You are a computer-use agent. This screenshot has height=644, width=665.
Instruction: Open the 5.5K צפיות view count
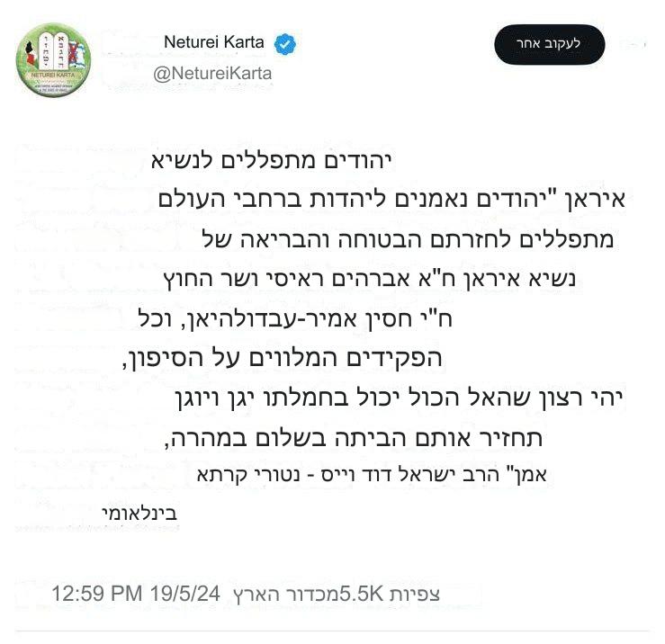click(390, 594)
